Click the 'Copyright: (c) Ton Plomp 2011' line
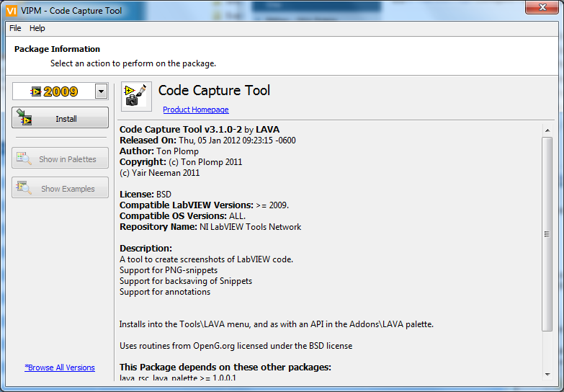This screenshot has width=564, height=392. tap(181, 161)
